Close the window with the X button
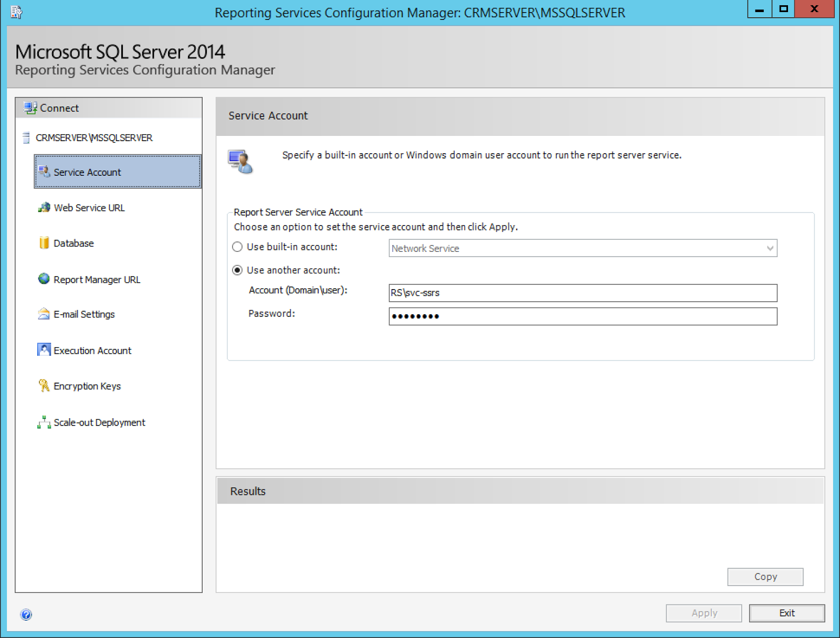This screenshot has width=840, height=638. click(814, 9)
